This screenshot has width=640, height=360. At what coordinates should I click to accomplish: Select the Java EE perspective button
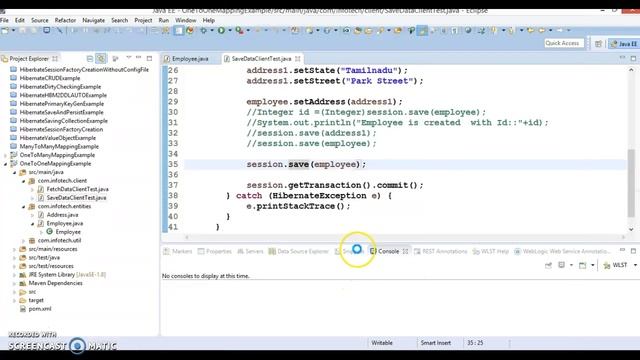point(624,44)
